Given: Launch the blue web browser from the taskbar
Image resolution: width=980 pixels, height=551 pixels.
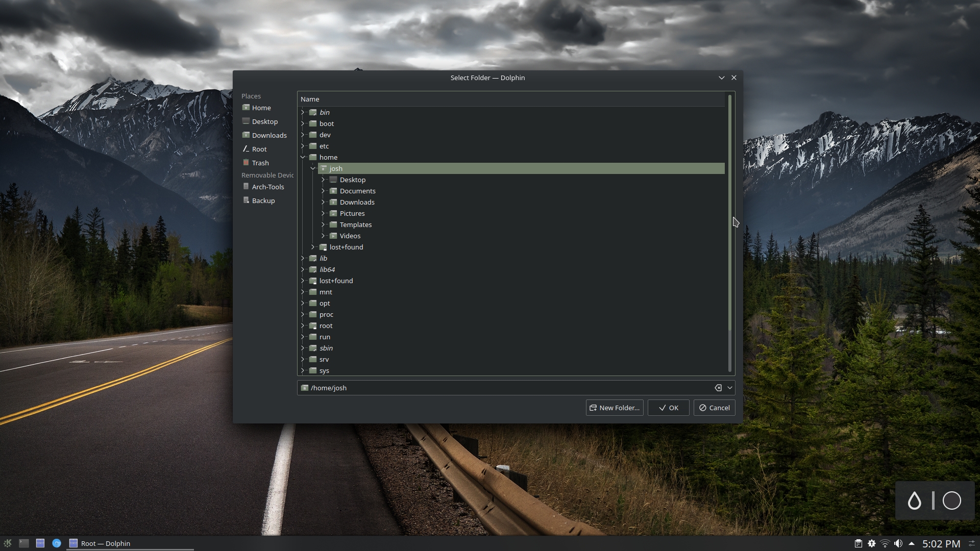Looking at the screenshot, I should (57, 543).
